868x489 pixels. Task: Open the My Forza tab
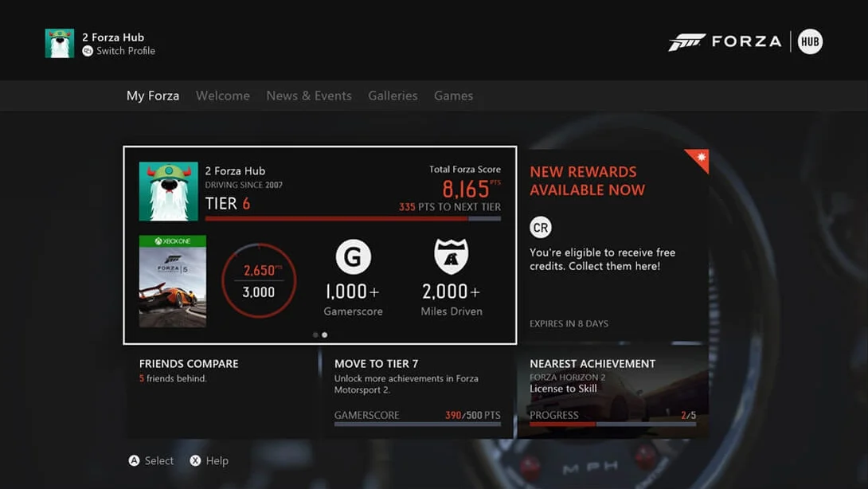(x=153, y=96)
